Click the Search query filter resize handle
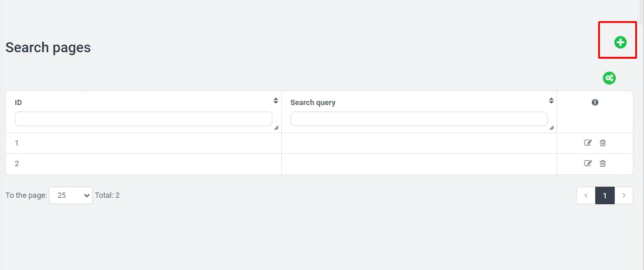 coord(551,127)
